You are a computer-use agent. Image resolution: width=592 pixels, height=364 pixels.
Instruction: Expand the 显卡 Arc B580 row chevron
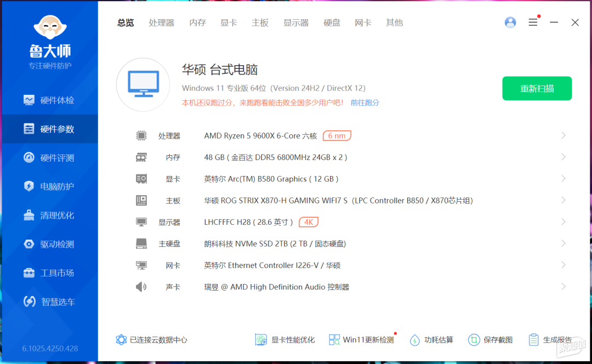pos(563,178)
